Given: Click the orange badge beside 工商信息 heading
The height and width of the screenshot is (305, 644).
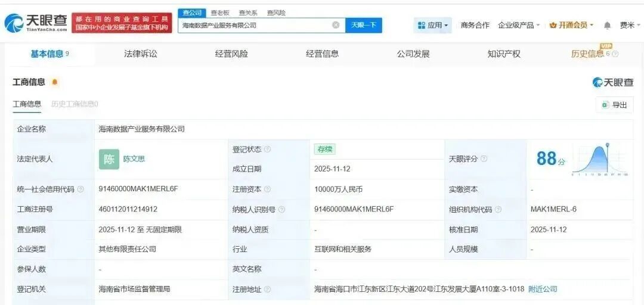Looking at the screenshot, I should [55, 82].
